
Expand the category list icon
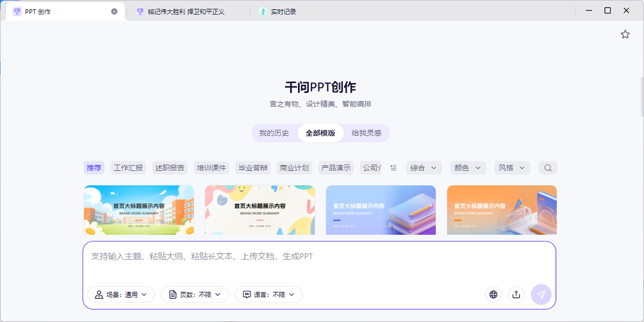393,168
